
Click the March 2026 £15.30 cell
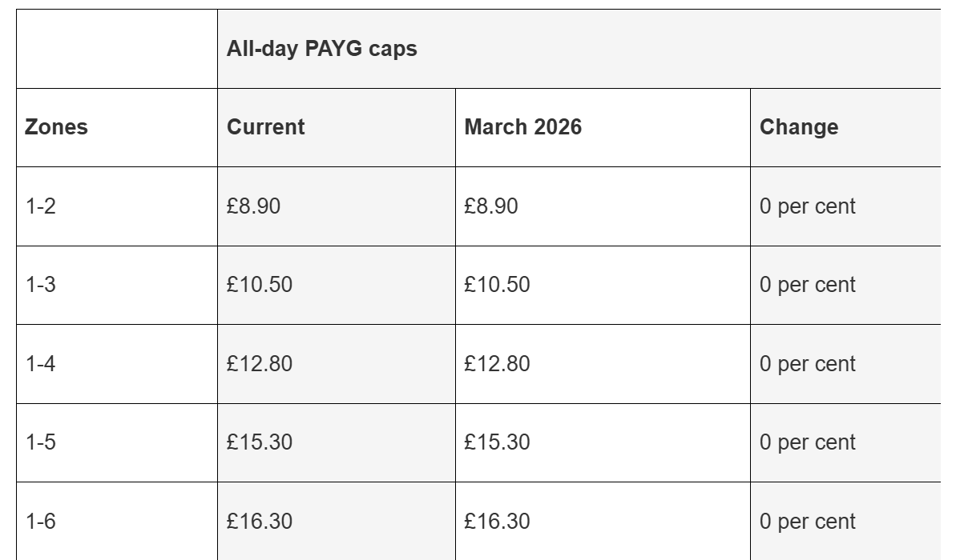click(x=602, y=442)
